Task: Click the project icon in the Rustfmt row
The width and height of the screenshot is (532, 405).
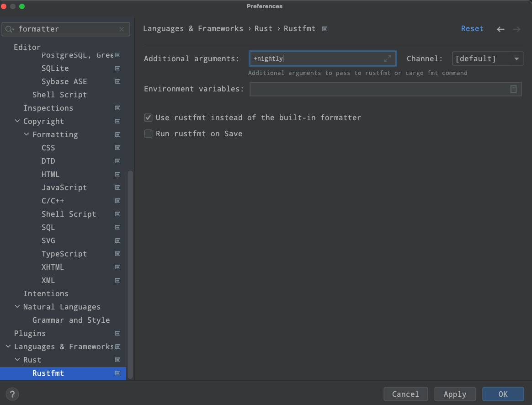Action: (118, 373)
